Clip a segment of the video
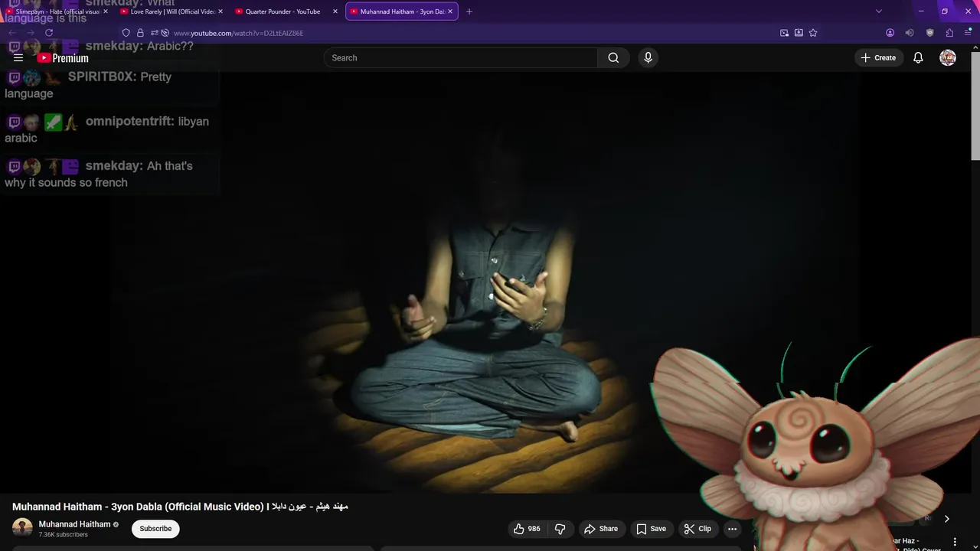The image size is (980, 551). [698, 529]
